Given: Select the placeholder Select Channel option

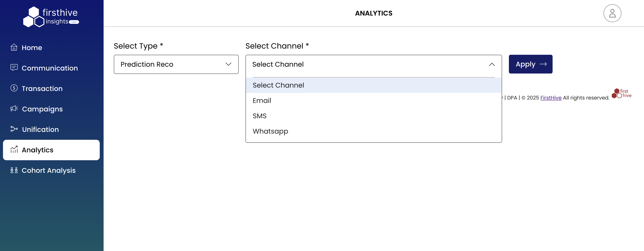Looking at the screenshot, I should click(x=278, y=85).
